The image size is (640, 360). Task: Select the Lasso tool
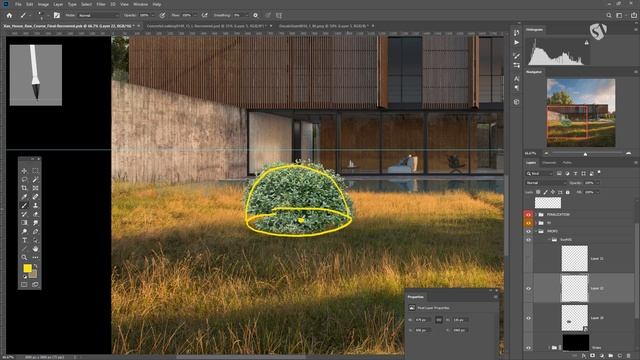24,180
